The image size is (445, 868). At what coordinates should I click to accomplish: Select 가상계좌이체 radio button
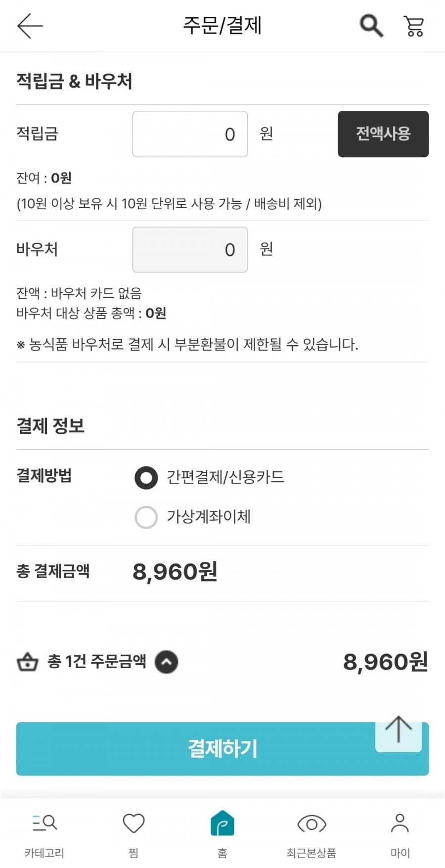(x=146, y=517)
